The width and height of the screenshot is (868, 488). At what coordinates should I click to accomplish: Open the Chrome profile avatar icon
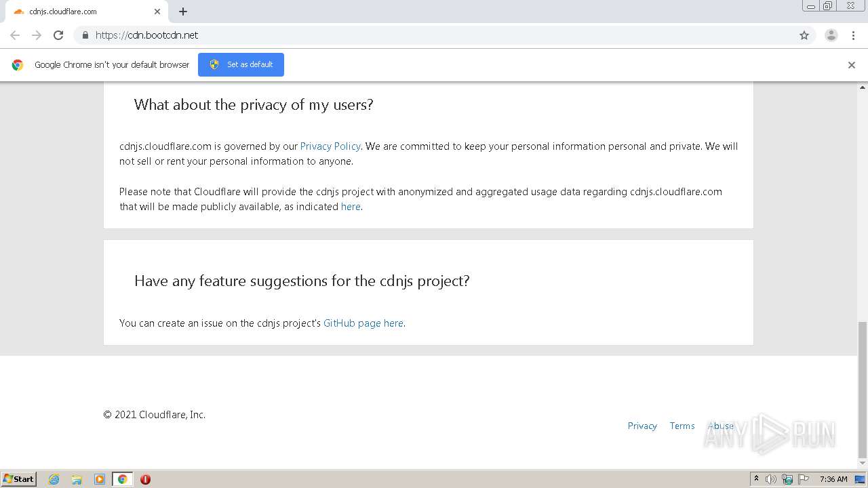[x=831, y=35]
